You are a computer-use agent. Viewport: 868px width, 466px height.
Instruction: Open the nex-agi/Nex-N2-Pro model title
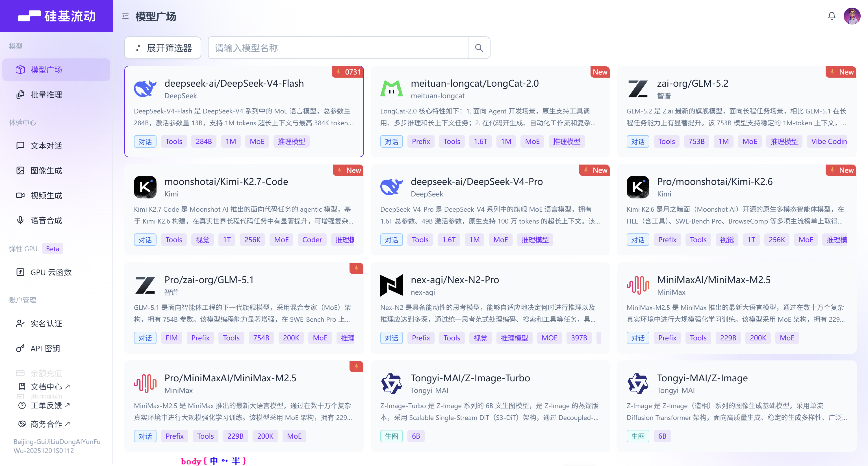point(455,280)
